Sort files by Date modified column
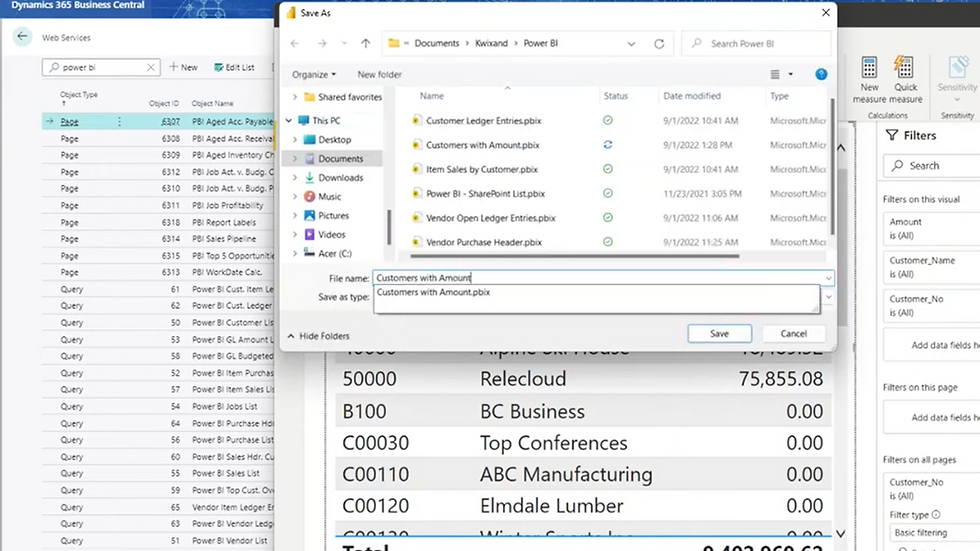980x551 pixels. (692, 96)
